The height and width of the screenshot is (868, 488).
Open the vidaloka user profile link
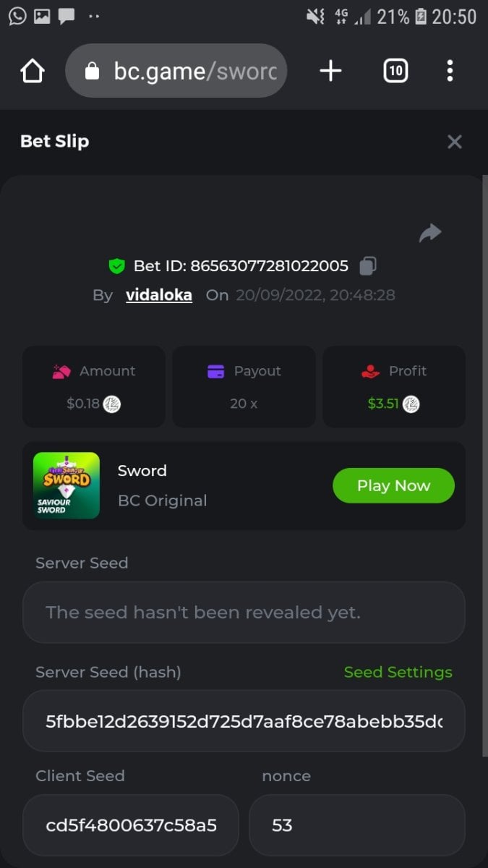click(159, 295)
